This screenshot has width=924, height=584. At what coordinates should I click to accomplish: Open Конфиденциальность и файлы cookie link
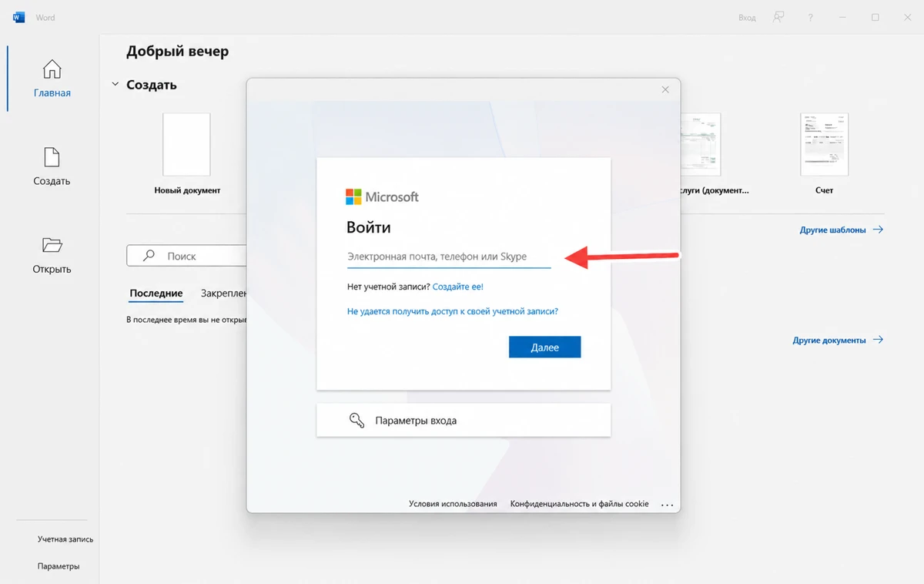pyautogui.click(x=580, y=504)
